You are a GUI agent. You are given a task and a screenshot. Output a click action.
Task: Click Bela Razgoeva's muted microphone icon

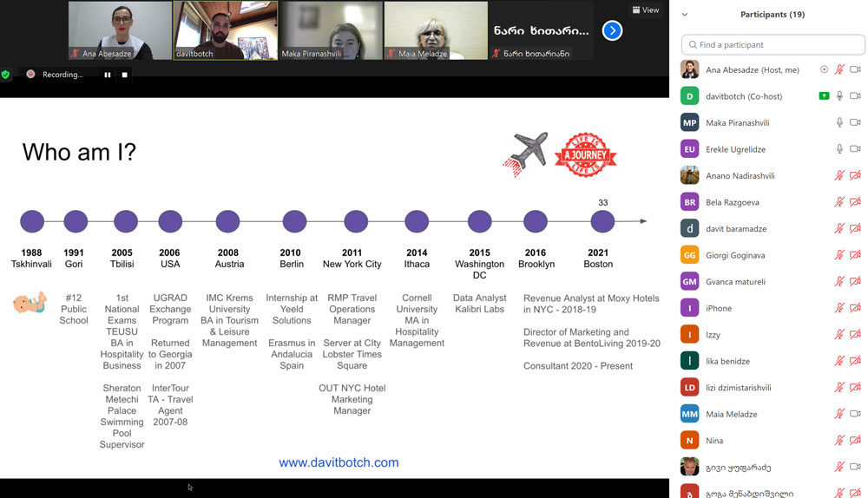[x=839, y=202]
